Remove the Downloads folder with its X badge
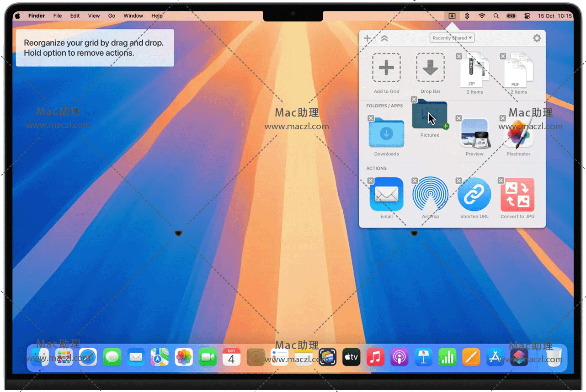This screenshot has height=392, width=586. tap(371, 118)
